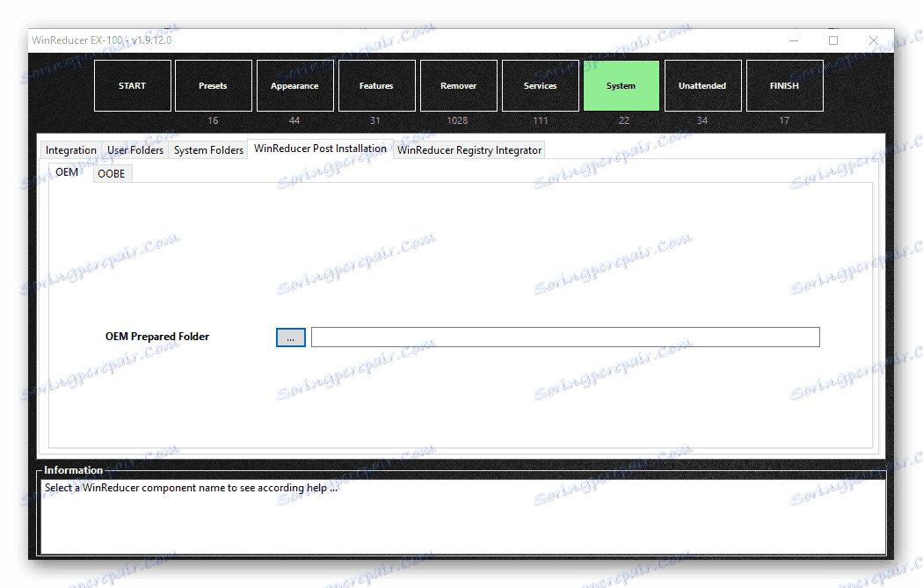Close the WinReducer window
The height and width of the screenshot is (588, 923).
[874, 40]
